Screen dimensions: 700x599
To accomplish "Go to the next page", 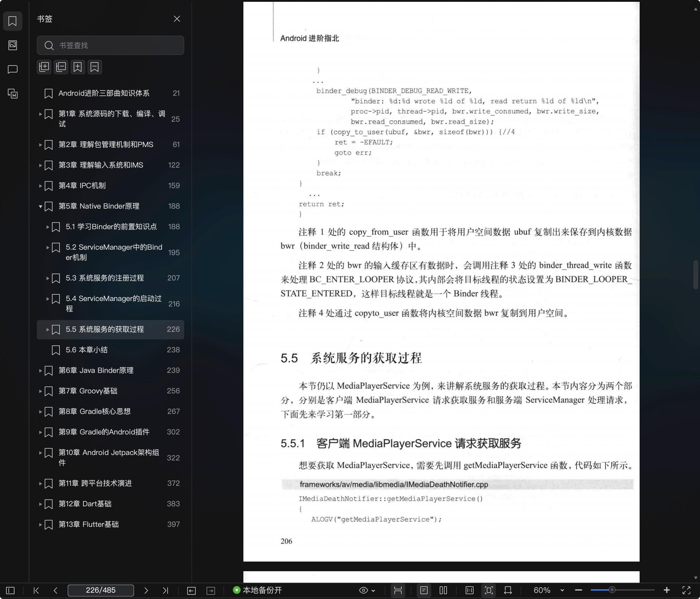I will click(146, 590).
